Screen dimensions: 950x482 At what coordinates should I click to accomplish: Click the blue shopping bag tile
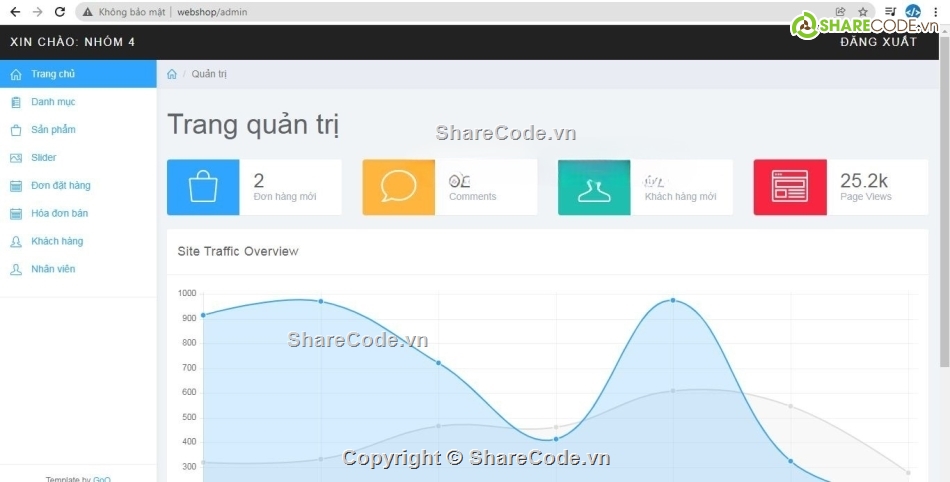coord(203,187)
